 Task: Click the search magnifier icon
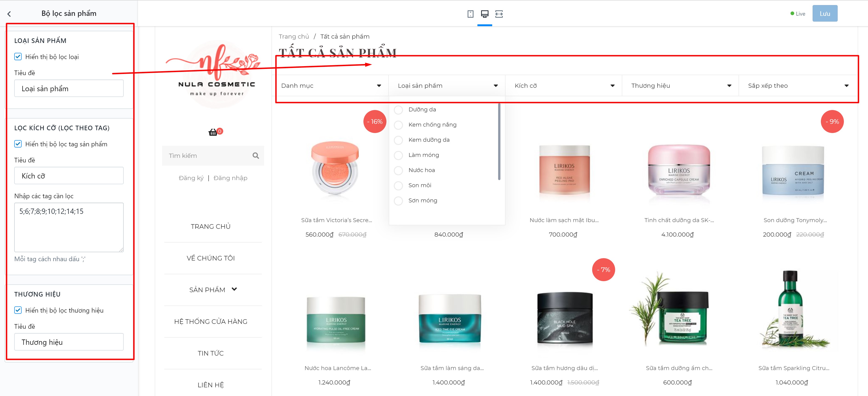click(256, 156)
